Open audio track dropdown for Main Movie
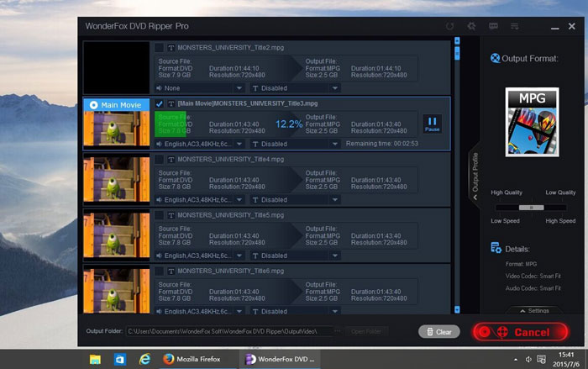 [x=200, y=144]
